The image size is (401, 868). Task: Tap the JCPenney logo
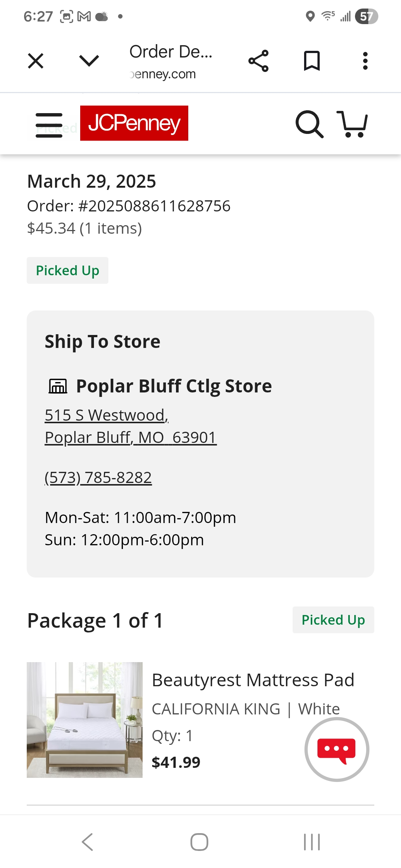(x=134, y=123)
